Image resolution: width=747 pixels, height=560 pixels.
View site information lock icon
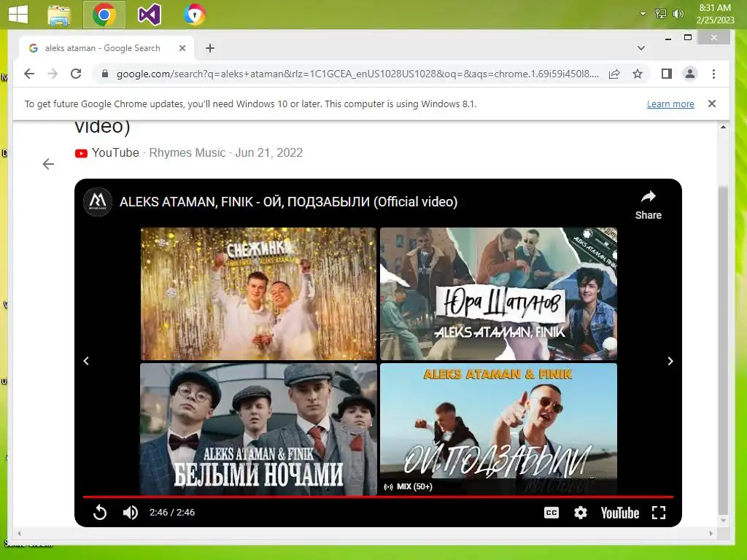point(105,74)
